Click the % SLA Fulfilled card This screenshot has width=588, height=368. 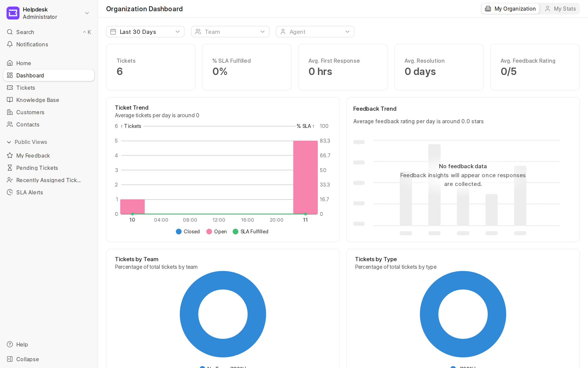247,67
